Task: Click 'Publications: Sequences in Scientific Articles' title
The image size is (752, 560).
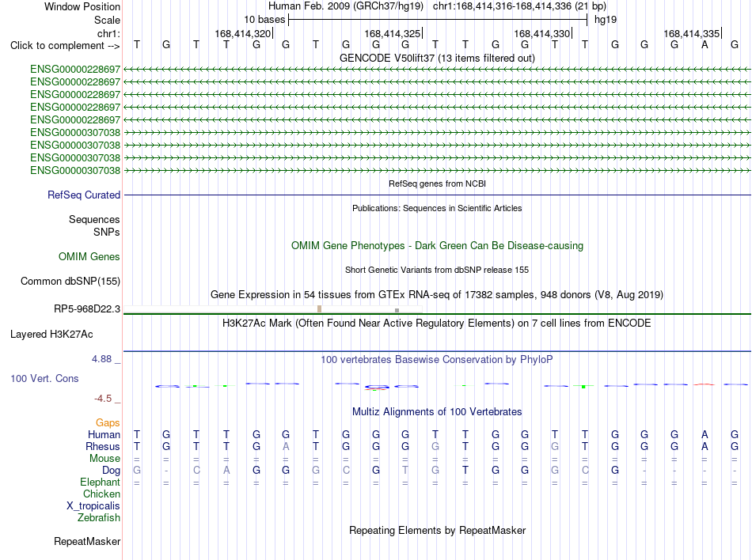Action: tap(437, 208)
